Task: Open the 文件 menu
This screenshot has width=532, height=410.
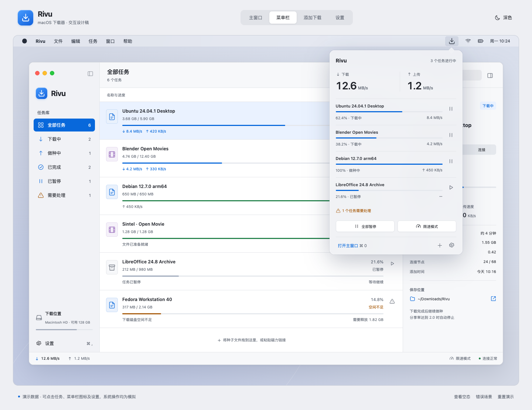Action: [58, 41]
